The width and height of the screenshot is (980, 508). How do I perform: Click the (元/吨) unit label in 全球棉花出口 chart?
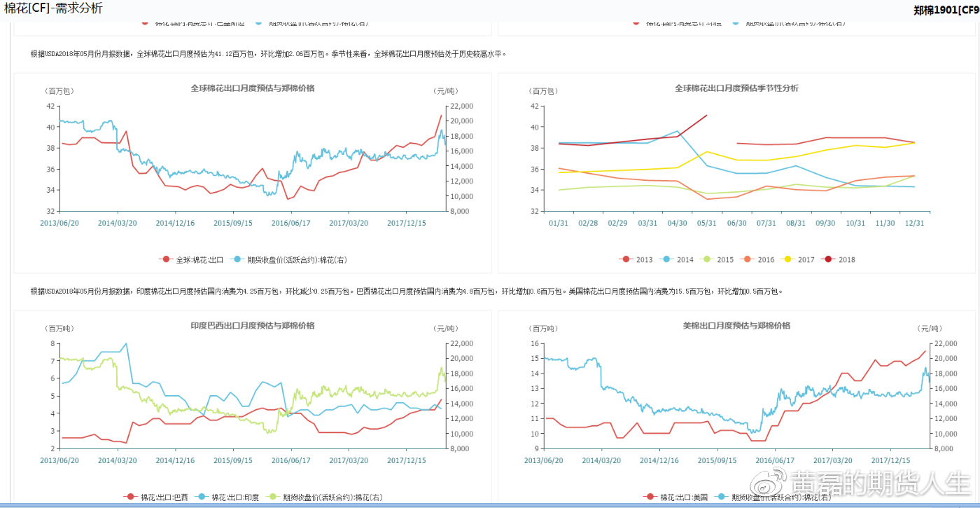(445, 91)
